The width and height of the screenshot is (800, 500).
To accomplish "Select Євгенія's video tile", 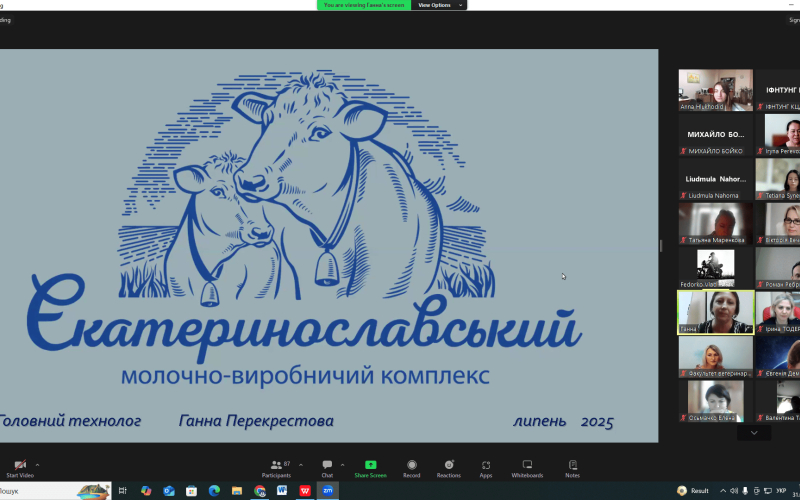I will [x=778, y=357].
